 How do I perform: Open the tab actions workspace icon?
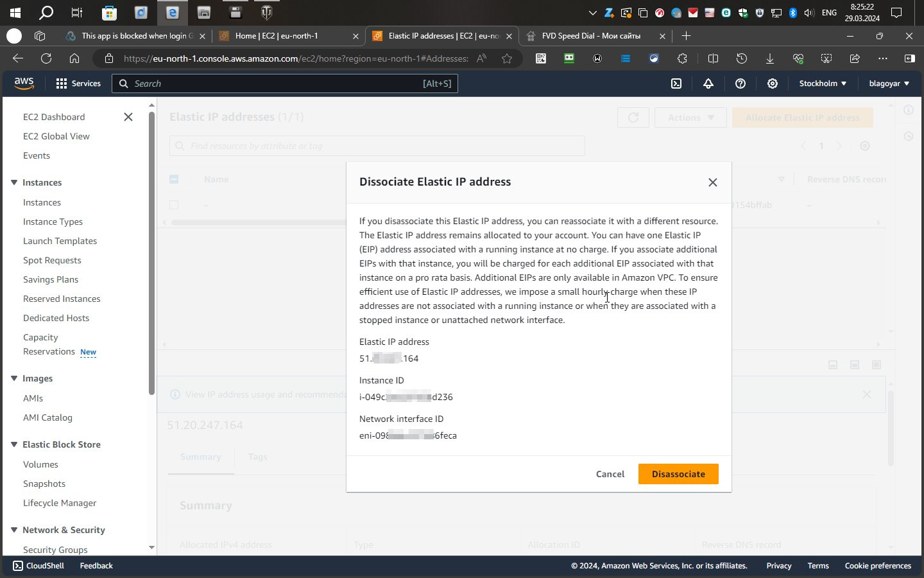coord(40,36)
